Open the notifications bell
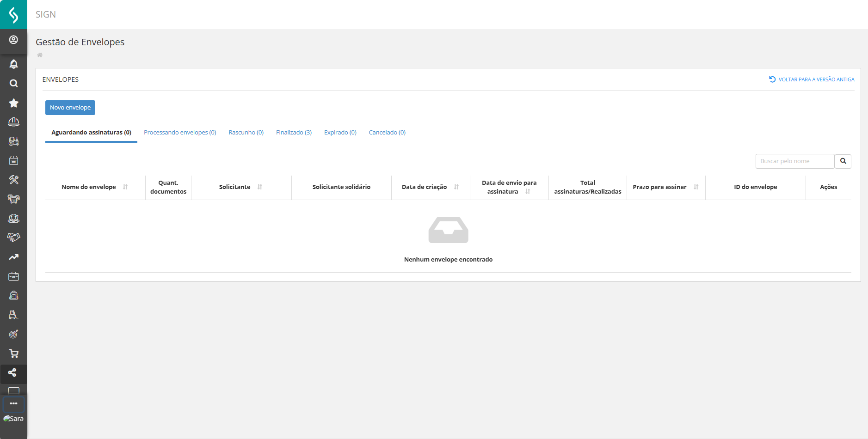Viewport: 868px width, 439px height. (x=13, y=64)
